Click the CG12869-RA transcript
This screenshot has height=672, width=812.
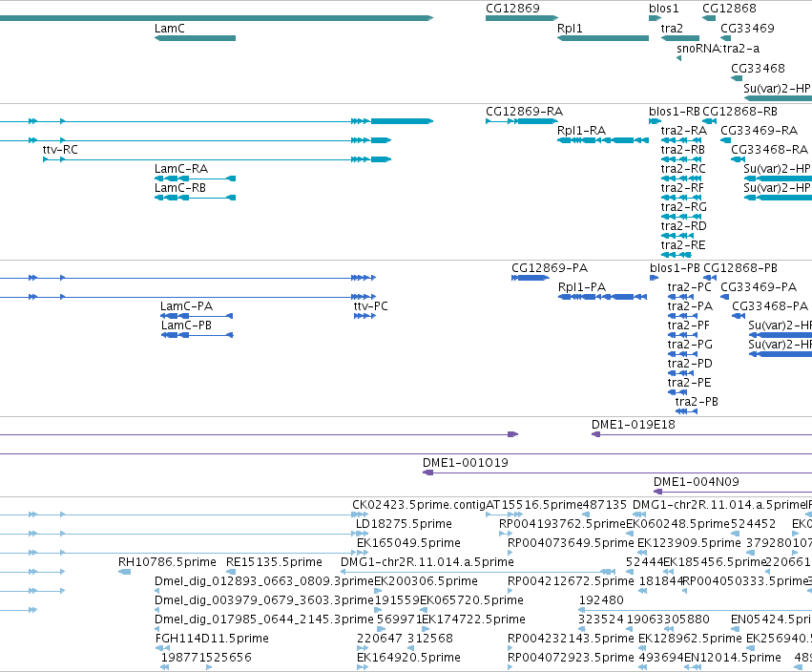coord(522,121)
